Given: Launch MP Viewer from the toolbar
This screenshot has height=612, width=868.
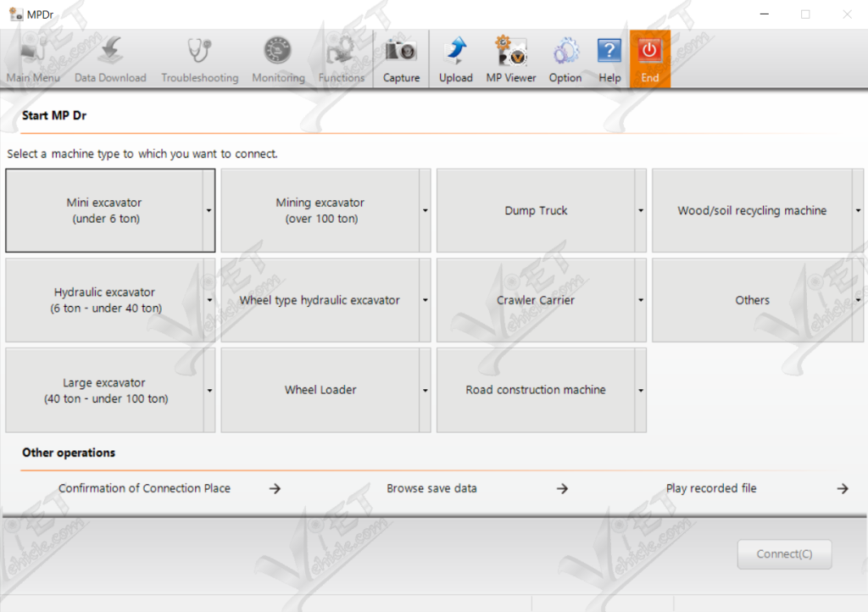Looking at the screenshot, I should tap(511, 53).
